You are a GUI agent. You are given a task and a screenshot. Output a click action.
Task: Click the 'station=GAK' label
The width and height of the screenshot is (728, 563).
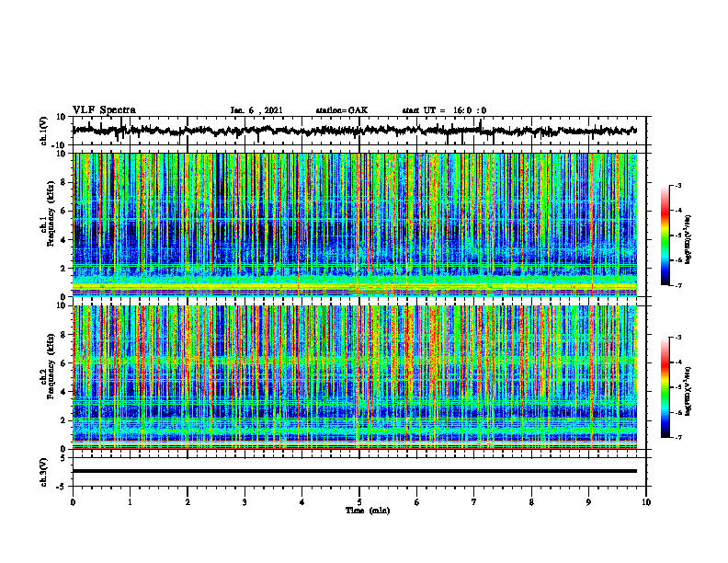click(x=342, y=110)
